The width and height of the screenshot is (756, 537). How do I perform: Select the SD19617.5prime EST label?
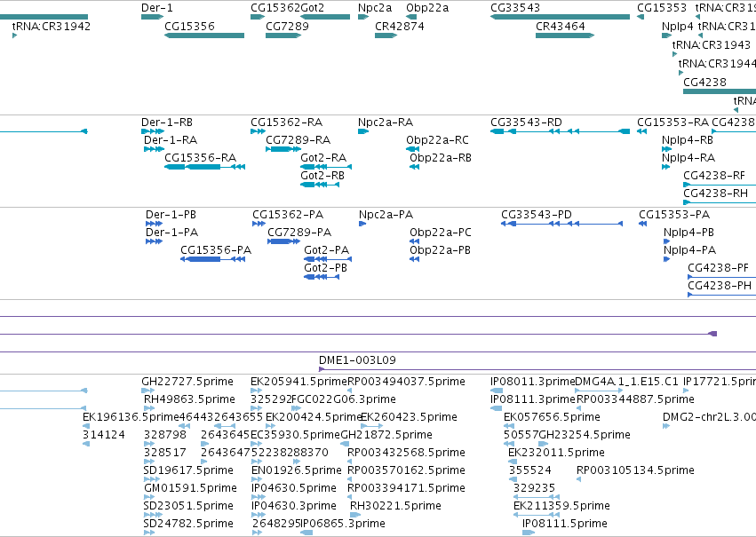[x=188, y=470]
